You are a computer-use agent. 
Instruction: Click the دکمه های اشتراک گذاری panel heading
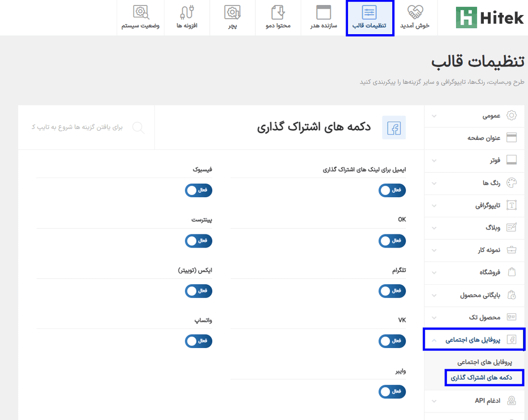(314, 127)
